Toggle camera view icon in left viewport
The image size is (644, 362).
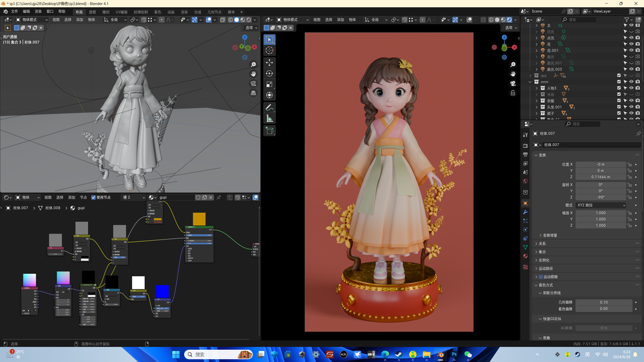coord(253,83)
